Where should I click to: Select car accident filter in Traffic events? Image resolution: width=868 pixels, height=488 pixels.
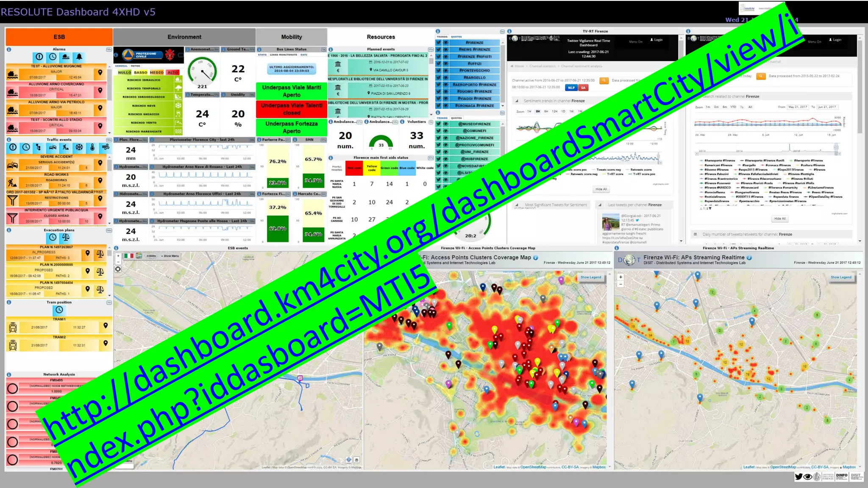(52, 147)
